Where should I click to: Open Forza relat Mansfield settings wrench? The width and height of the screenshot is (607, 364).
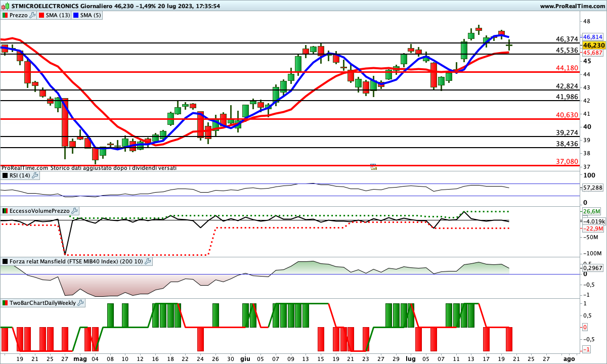(x=148, y=261)
